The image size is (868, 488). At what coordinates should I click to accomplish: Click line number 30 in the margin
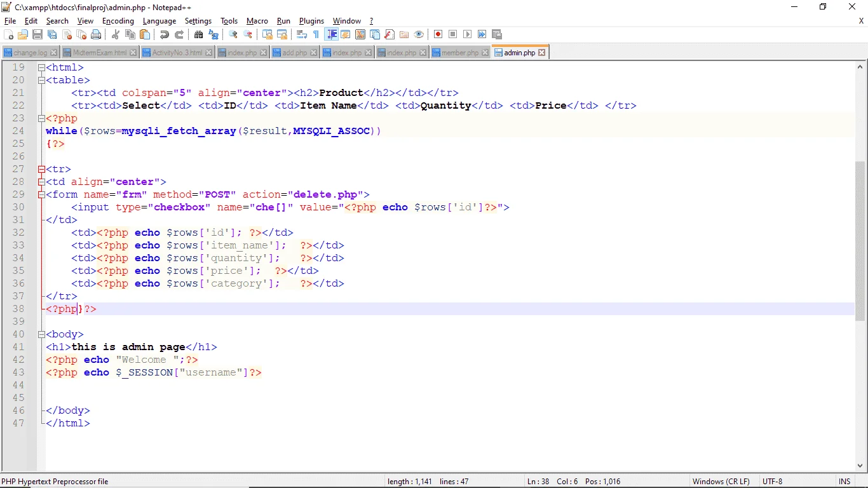[x=18, y=207]
